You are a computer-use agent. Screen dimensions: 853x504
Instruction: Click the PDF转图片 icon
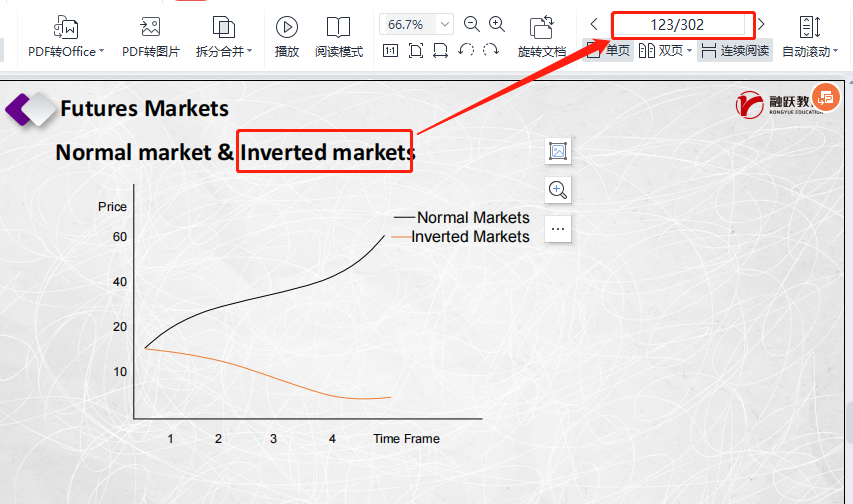[x=150, y=27]
